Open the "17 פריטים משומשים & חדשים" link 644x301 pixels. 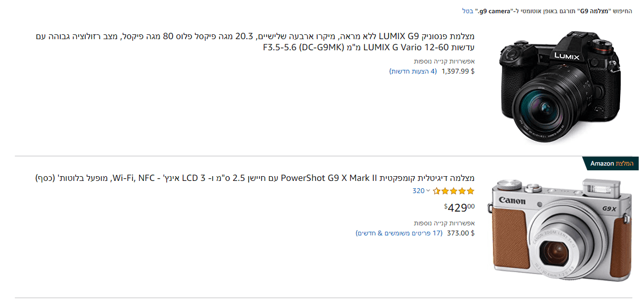399,233
